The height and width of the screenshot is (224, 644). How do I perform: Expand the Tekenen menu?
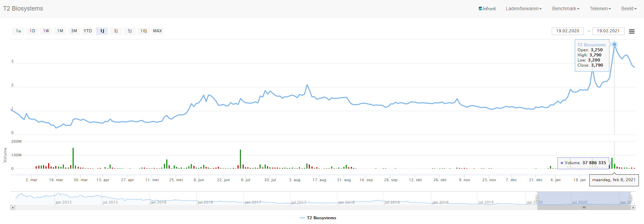(x=600, y=8)
